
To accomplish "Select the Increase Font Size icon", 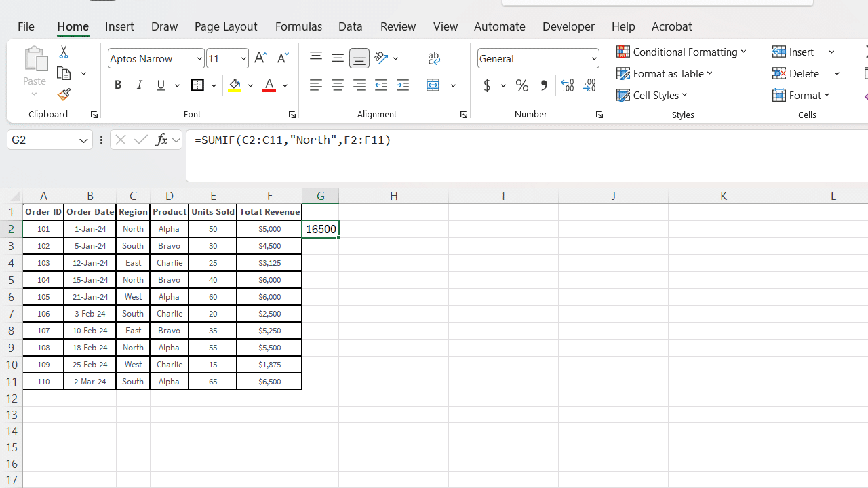I will click(260, 58).
